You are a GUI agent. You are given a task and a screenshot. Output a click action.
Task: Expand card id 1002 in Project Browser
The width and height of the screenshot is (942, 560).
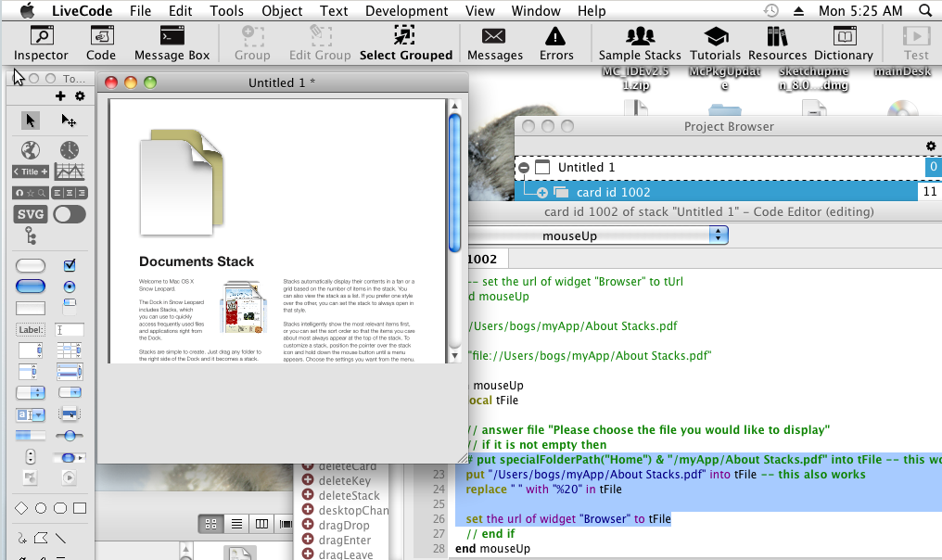[x=542, y=192]
